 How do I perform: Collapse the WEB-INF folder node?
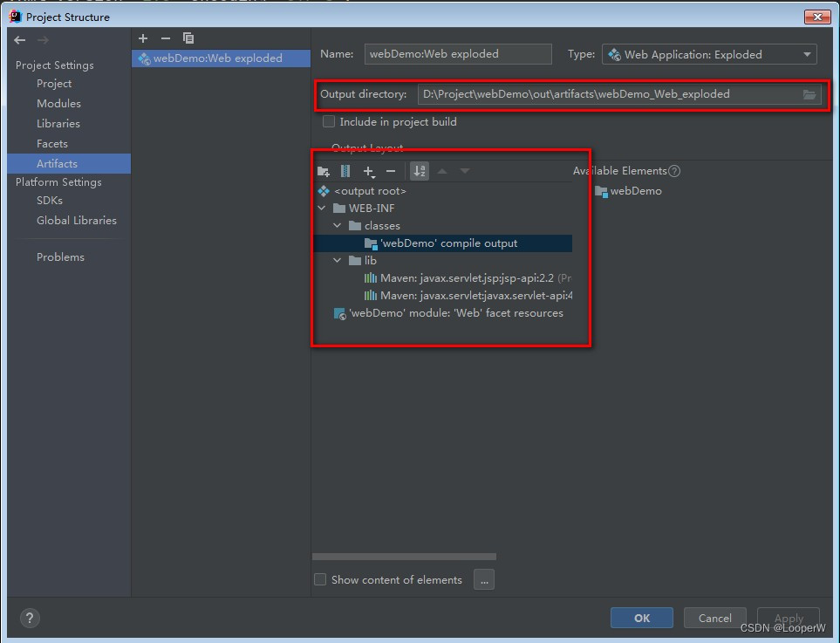[x=321, y=209]
